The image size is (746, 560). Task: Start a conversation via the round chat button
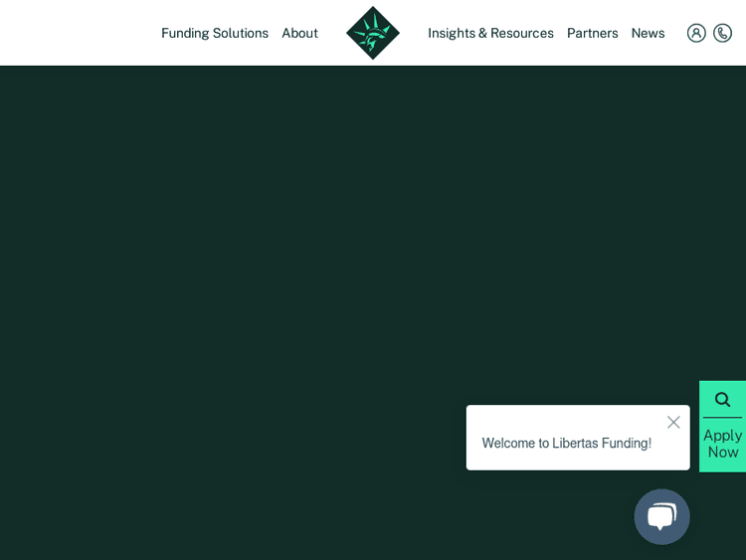point(661,516)
